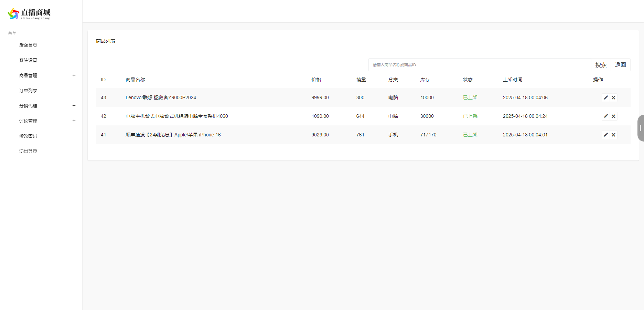The height and width of the screenshot is (310, 644).
Task: Click the 返回 button
Action: tap(621, 65)
